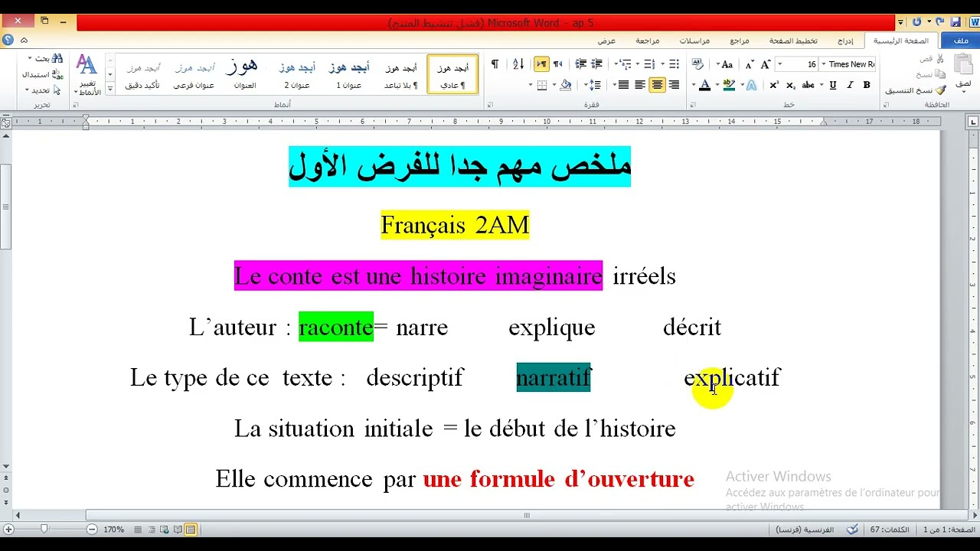Click the horizontal scrollbar thumb
Screen dimensions: 980x551
click(x=526, y=515)
